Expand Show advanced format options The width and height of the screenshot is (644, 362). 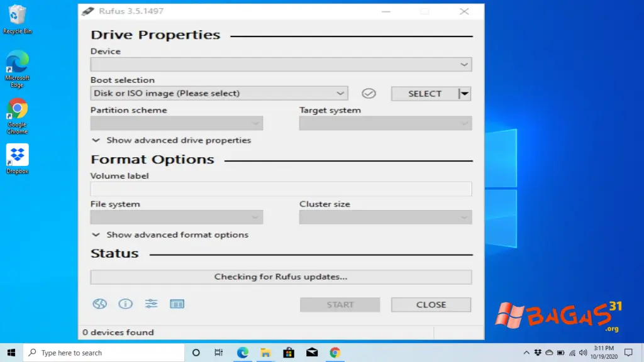click(x=170, y=235)
